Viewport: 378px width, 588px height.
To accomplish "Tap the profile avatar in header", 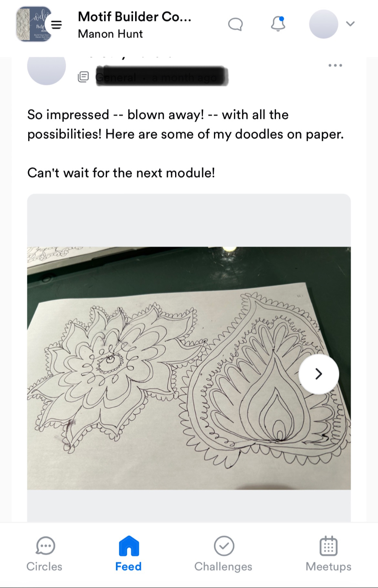I will [x=324, y=24].
